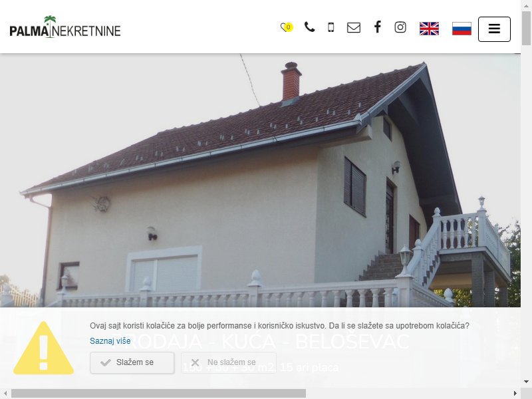Open the Saznaj više cookie link
The height and width of the screenshot is (399, 532).
pos(110,341)
